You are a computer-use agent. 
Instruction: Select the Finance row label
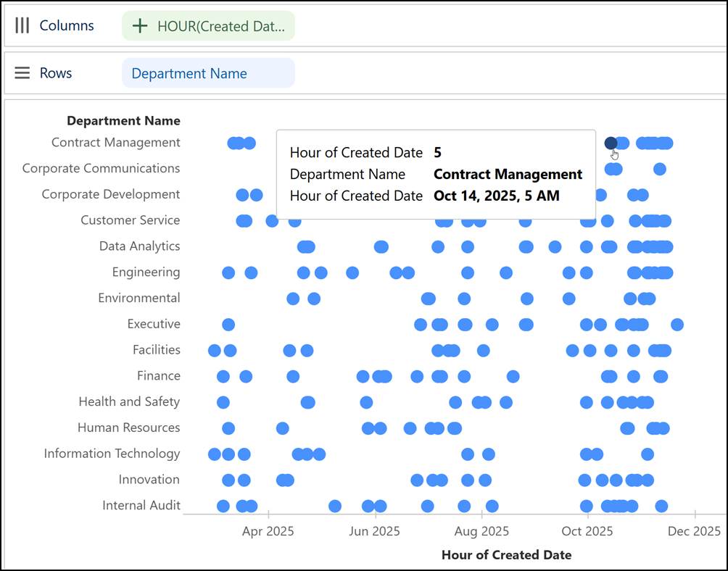coord(158,376)
